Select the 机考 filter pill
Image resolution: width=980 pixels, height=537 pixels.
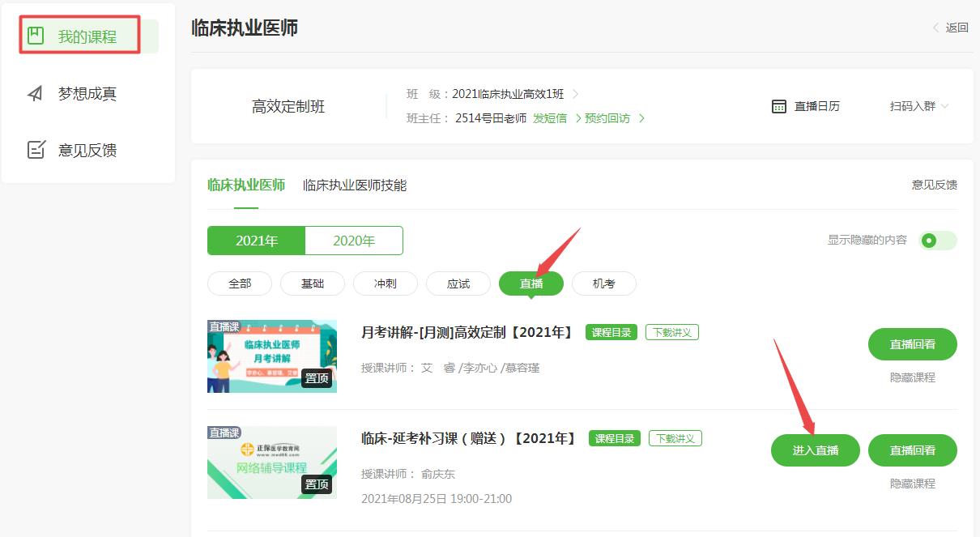point(603,283)
